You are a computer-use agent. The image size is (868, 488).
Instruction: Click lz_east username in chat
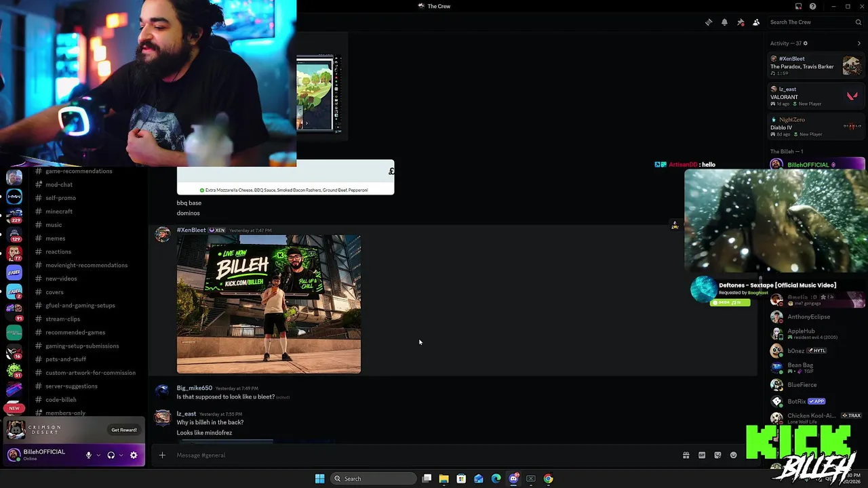pos(186,413)
